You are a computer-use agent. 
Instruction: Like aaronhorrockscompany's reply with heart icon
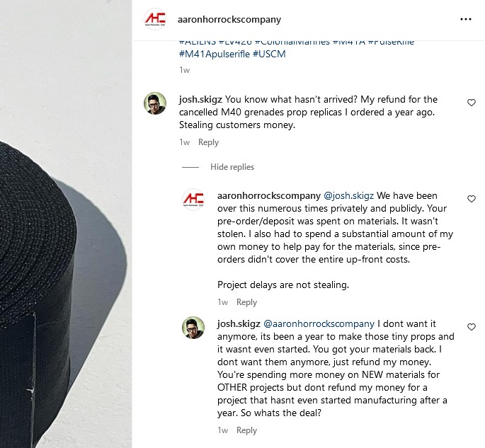[471, 198]
